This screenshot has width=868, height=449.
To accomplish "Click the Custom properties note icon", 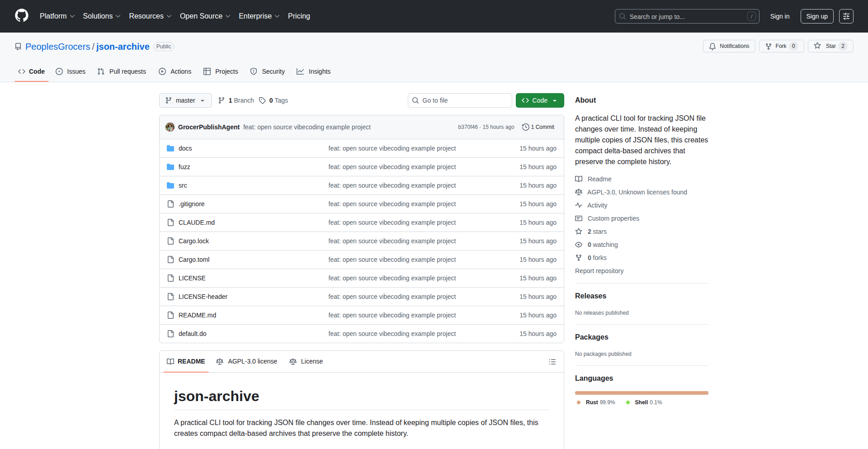I will click(579, 218).
